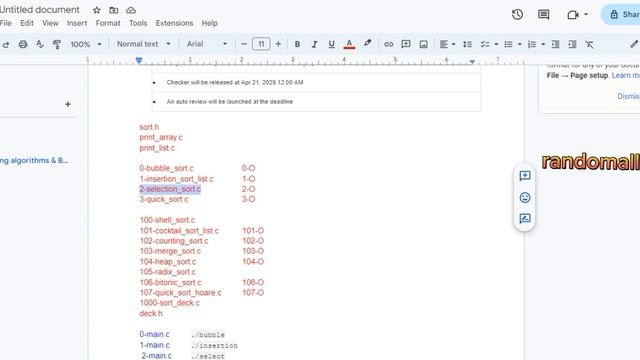Click the document title Untitled document
The image size is (640, 360).
point(40,10)
